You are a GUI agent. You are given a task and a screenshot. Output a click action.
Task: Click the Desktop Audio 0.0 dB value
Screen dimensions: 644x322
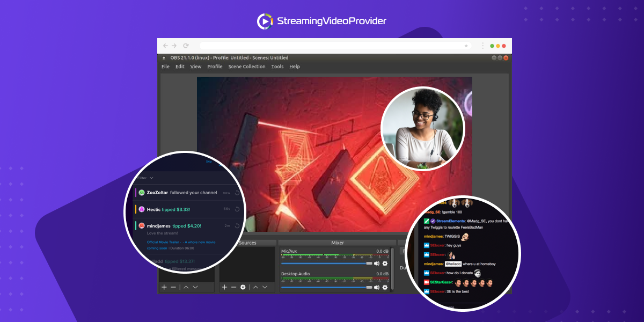pyautogui.click(x=382, y=274)
